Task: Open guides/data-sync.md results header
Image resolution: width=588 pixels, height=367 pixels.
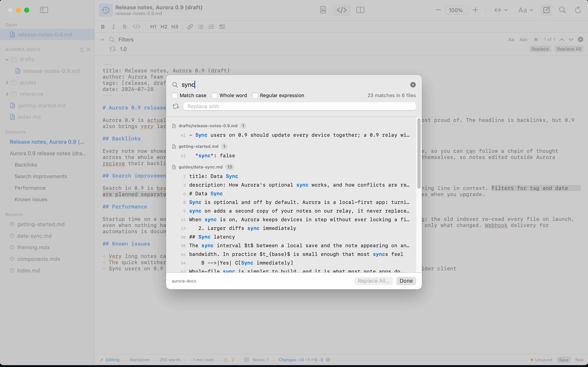Action: pos(200,167)
